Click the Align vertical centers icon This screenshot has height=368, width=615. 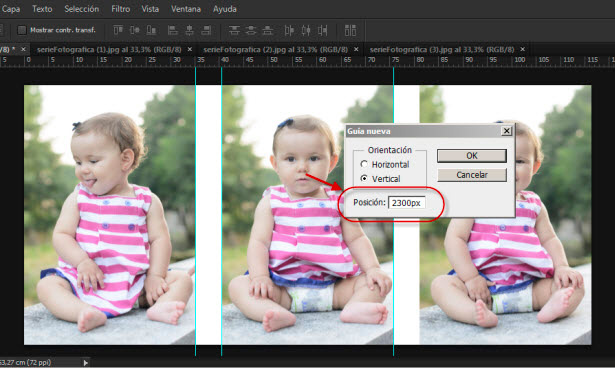click(x=135, y=30)
